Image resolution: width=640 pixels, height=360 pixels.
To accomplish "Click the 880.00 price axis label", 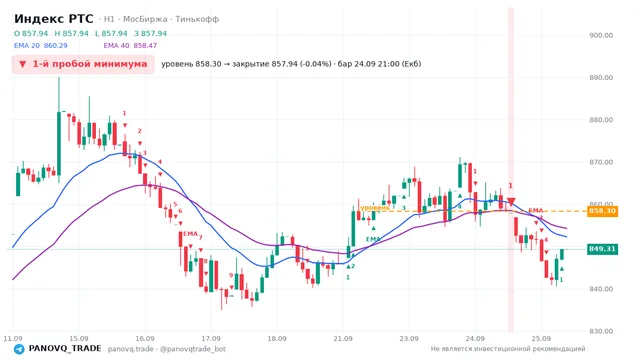I will click(601, 120).
